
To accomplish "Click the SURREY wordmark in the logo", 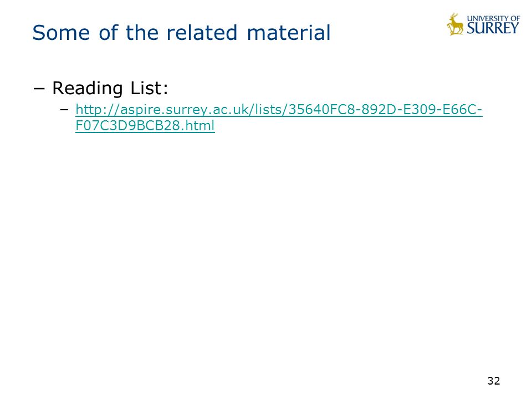I will coord(493,28).
